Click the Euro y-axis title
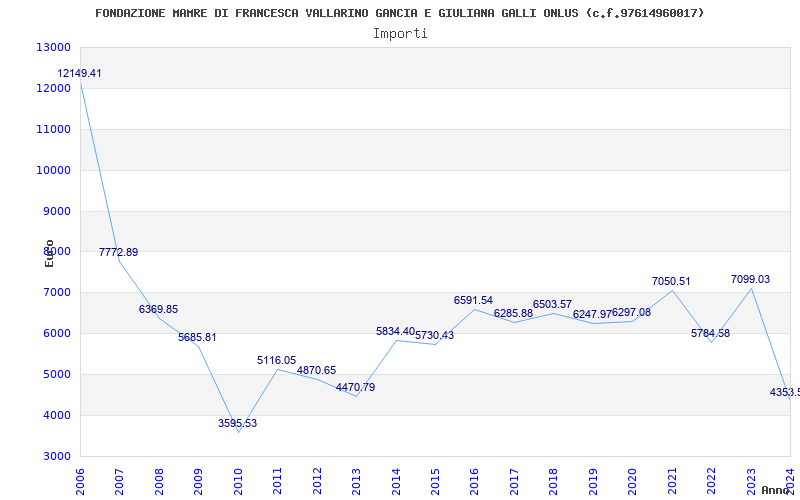This screenshot has height=500, width=800. pos(49,253)
